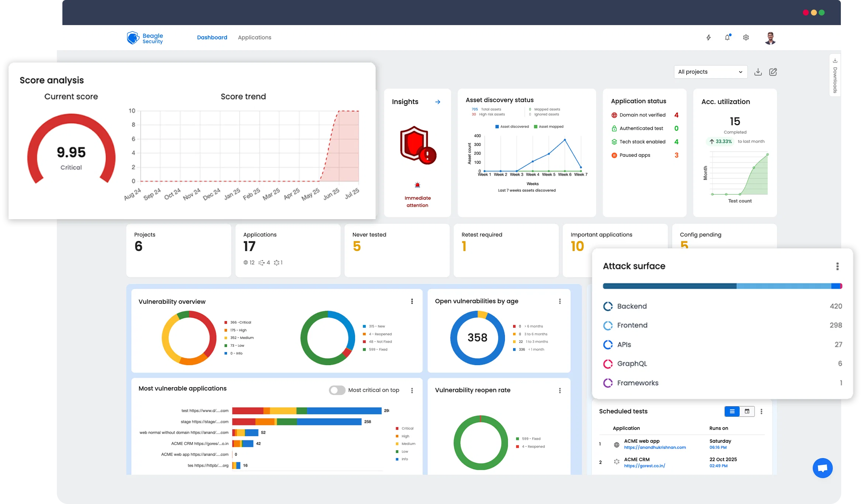Click the user profile avatar
The width and height of the screenshot is (863, 504).
770,38
